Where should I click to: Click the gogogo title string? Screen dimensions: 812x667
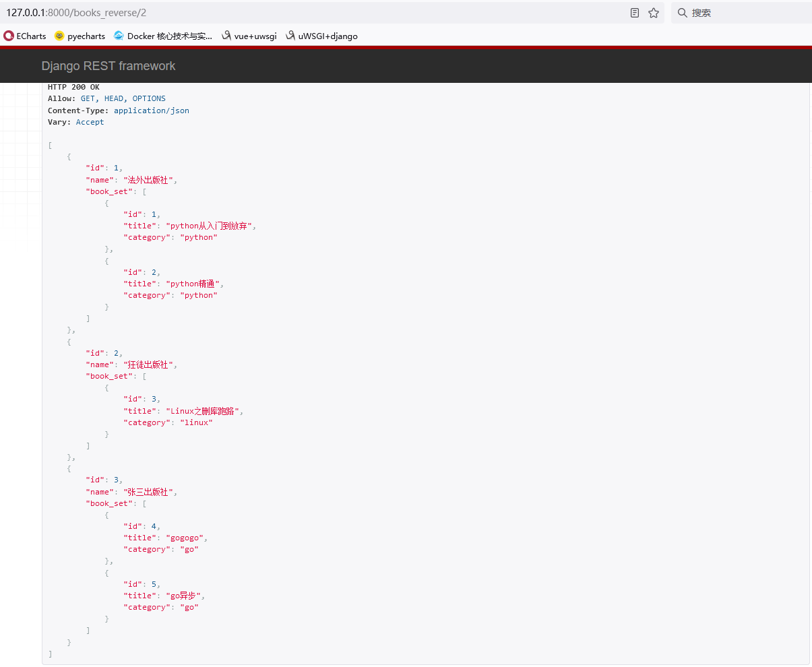[187, 538]
